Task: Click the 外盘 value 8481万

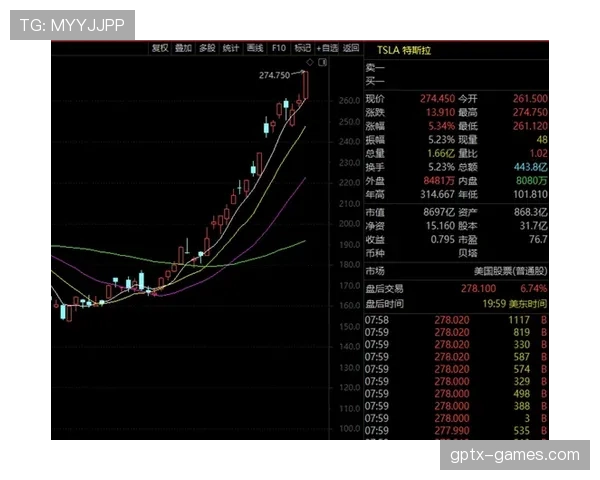Action: tap(439, 181)
